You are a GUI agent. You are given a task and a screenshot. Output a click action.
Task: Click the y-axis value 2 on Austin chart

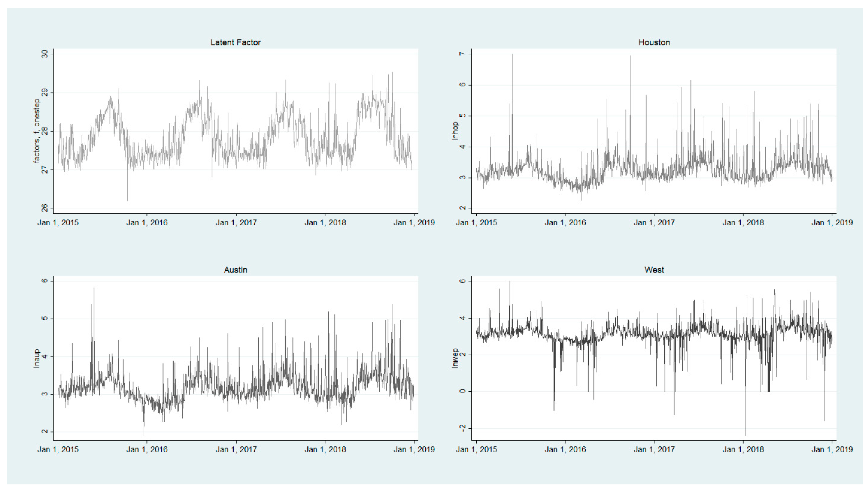pyautogui.click(x=45, y=432)
